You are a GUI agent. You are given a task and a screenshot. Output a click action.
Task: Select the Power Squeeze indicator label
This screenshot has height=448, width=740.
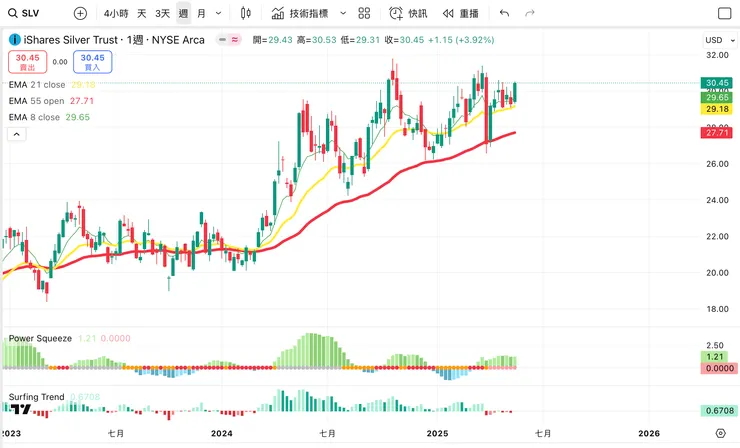40,338
